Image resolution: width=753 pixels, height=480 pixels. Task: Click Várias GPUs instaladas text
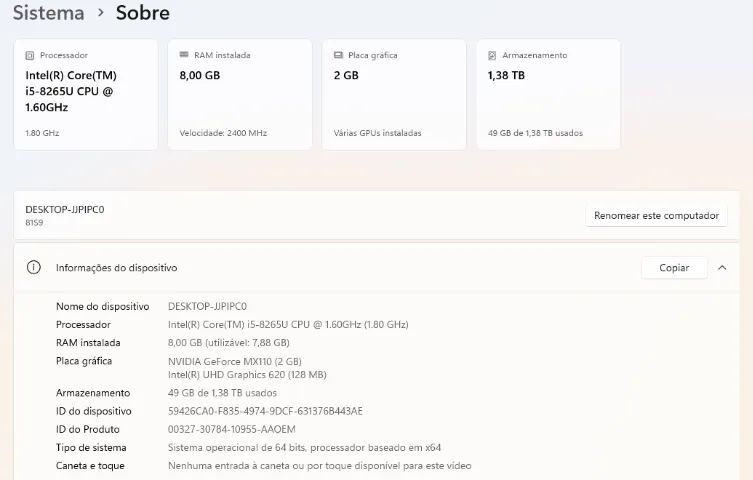(377, 133)
